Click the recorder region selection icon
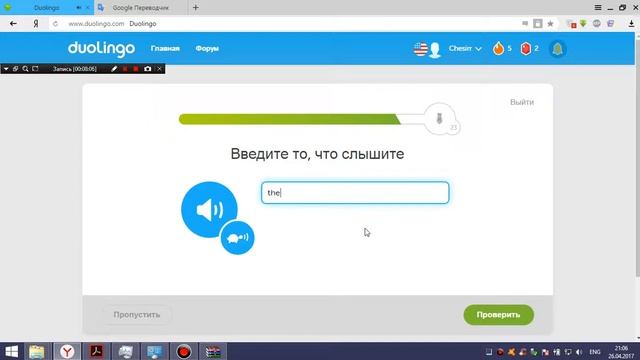Image resolution: width=640 pixels, height=360 pixels. (35, 69)
